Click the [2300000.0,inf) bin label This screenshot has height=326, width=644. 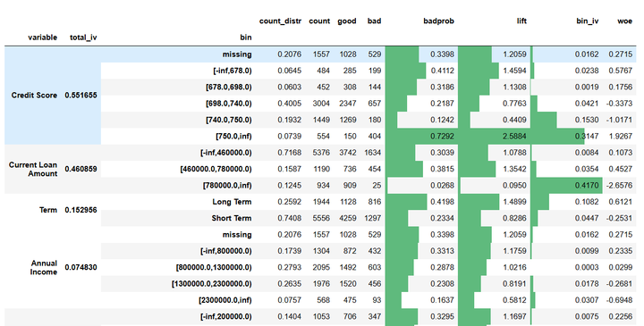pyautogui.click(x=225, y=300)
